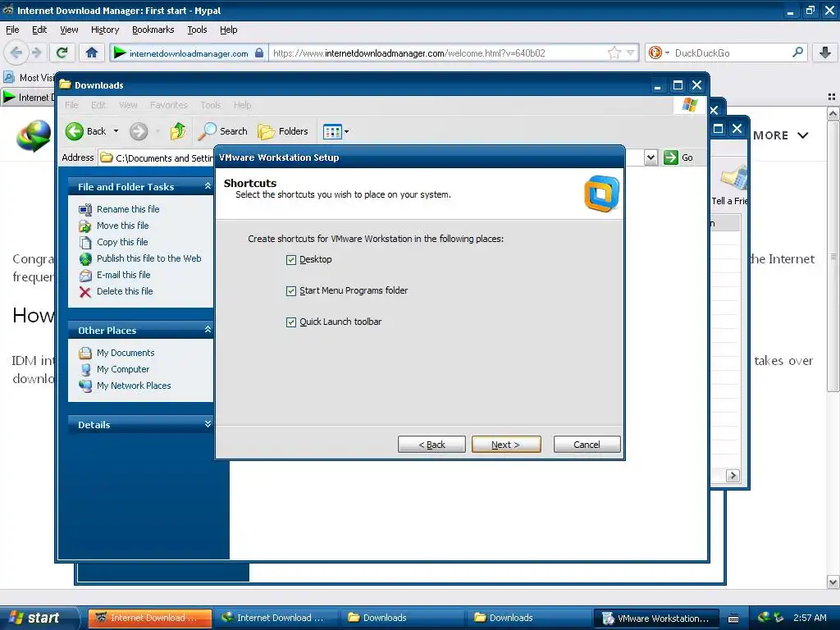
Task: Click the browser page scrollbar down arrow
Action: tap(833, 582)
